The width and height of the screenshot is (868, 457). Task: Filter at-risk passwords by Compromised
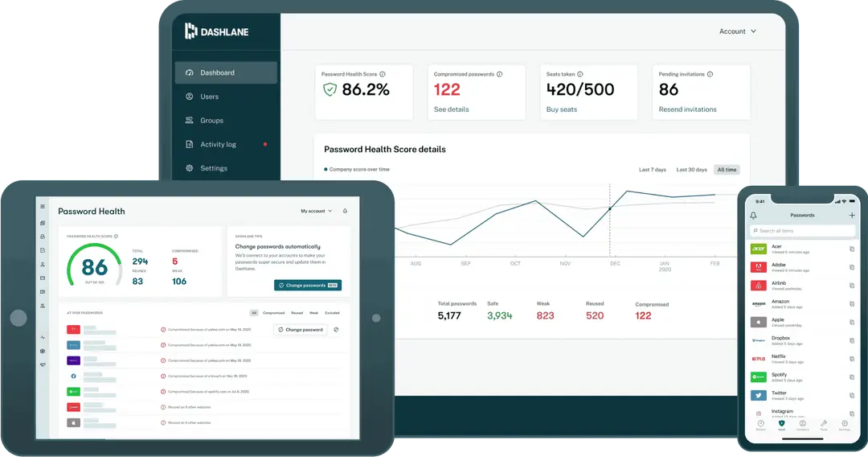point(273,313)
